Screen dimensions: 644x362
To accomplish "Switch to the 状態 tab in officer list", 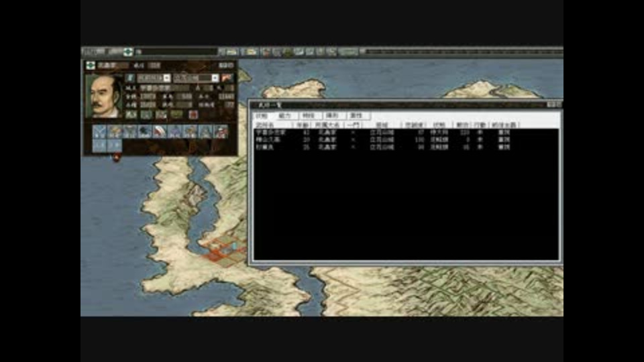I will 262,116.
